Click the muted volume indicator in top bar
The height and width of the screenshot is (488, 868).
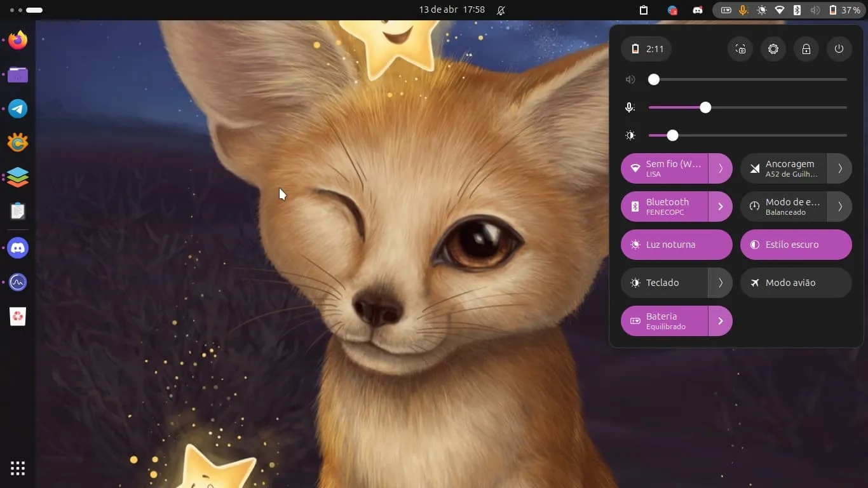click(x=815, y=10)
